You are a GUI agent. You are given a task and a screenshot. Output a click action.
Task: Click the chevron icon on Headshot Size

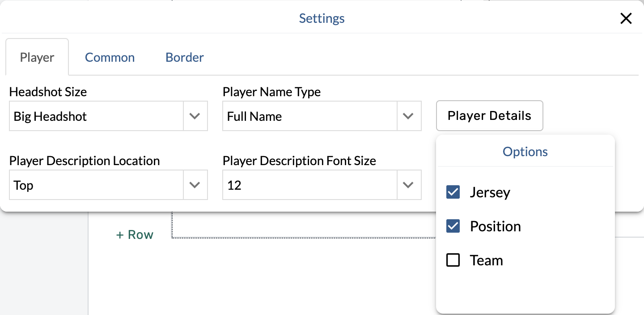pyautogui.click(x=195, y=116)
